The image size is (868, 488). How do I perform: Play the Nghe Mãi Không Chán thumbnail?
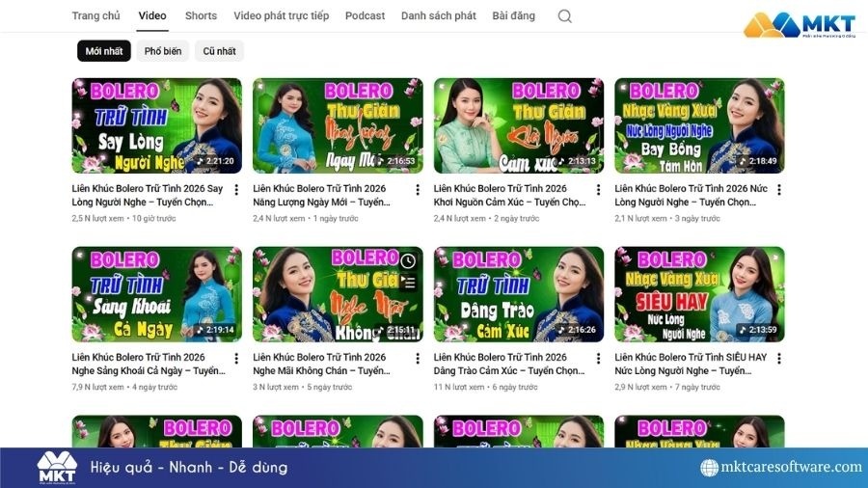click(338, 294)
